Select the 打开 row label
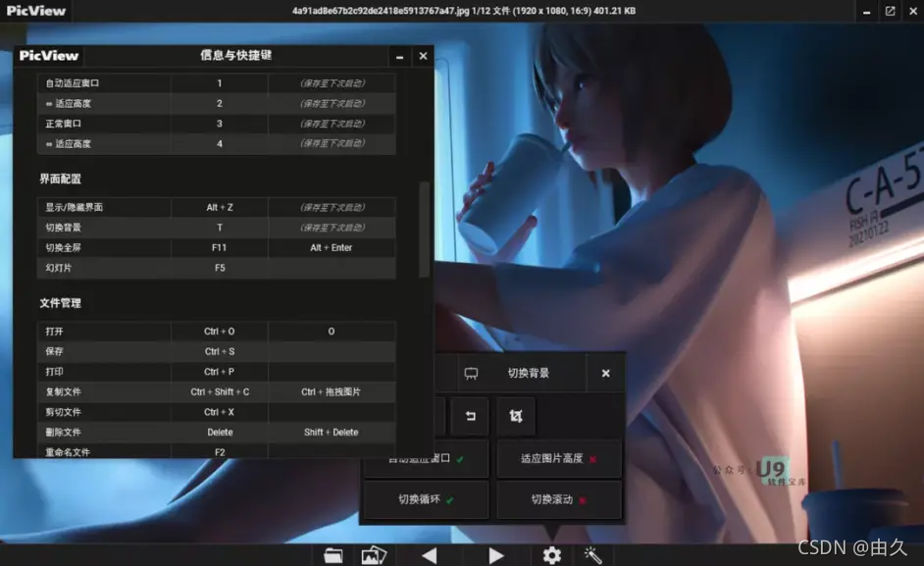This screenshot has width=924, height=566. click(x=54, y=332)
